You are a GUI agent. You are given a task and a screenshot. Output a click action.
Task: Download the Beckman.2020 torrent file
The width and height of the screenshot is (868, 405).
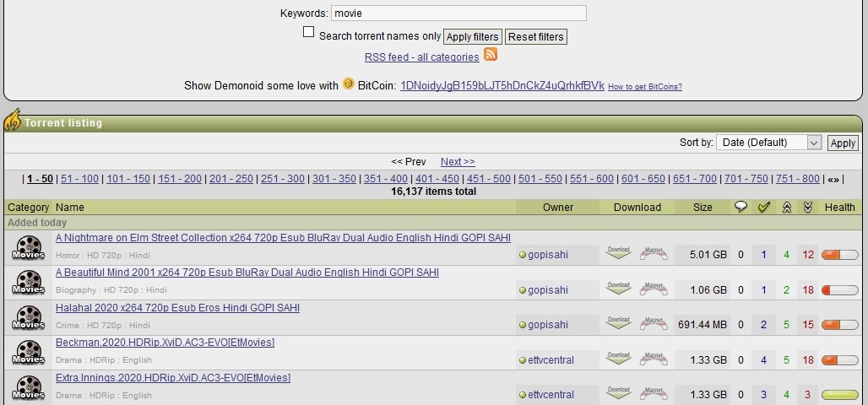(x=618, y=358)
